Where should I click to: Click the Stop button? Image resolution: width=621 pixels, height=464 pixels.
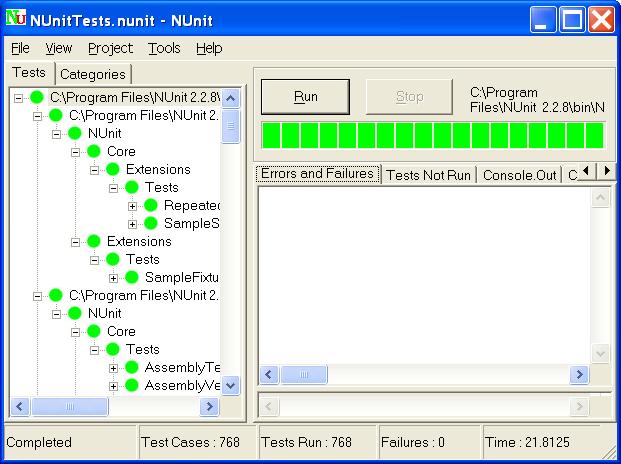tap(409, 97)
